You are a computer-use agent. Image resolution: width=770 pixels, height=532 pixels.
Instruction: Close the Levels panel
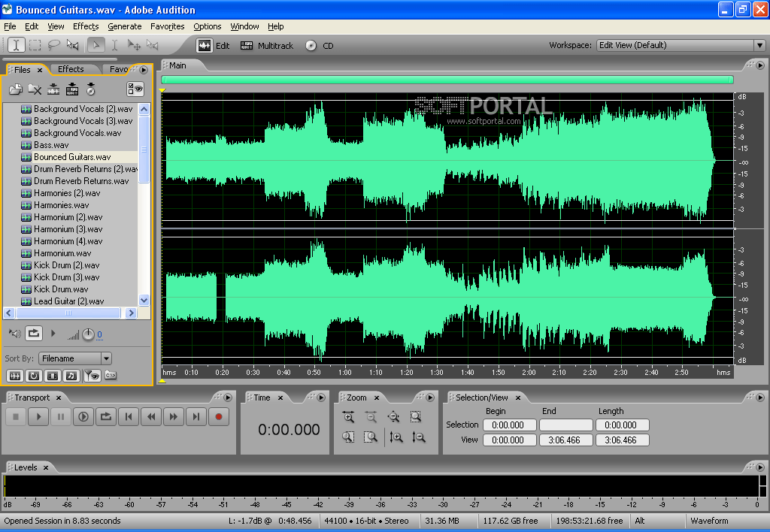click(46, 467)
